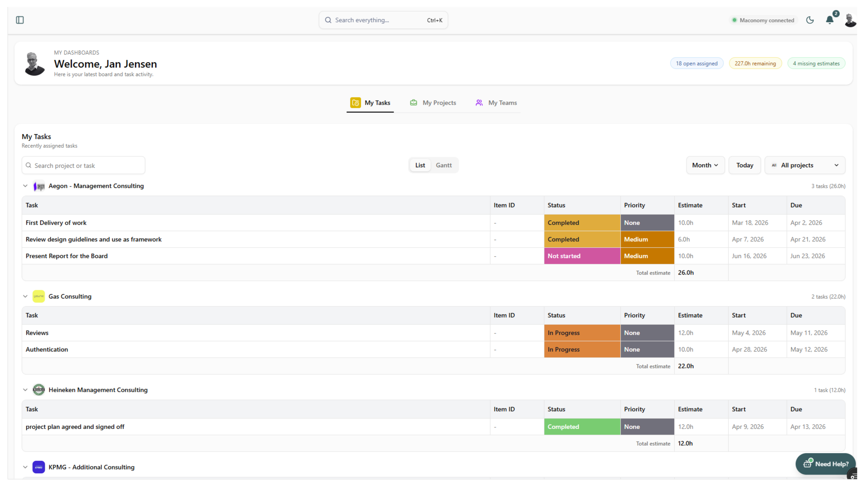Screen dimensions: 868x488
Task: Click the Aegon project logo icon
Action: click(x=39, y=186)
